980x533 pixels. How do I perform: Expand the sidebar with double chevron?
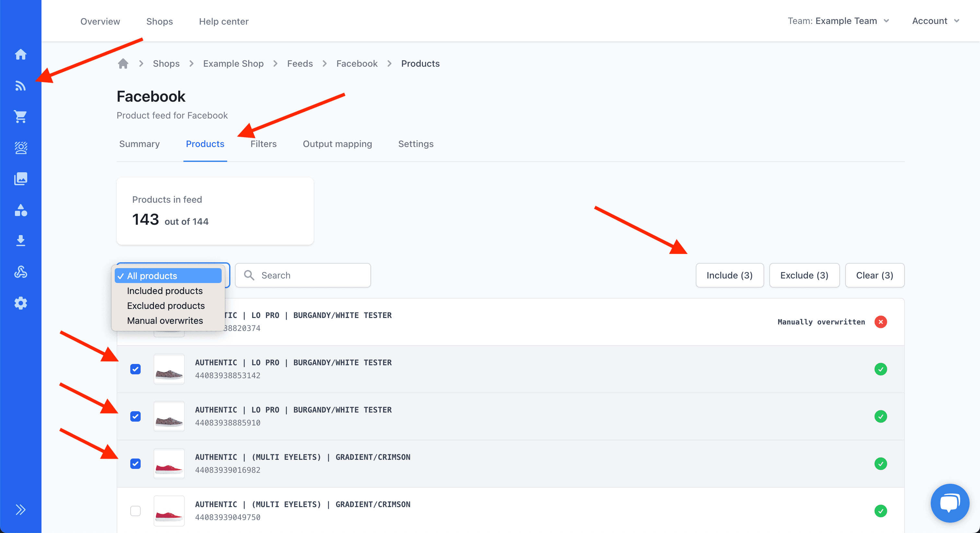(20, 509)
